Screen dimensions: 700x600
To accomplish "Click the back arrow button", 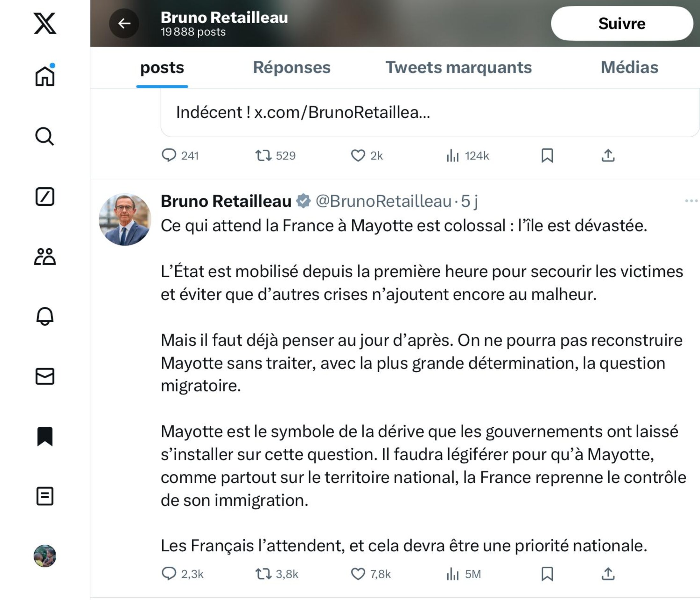I will coord(124,23).
